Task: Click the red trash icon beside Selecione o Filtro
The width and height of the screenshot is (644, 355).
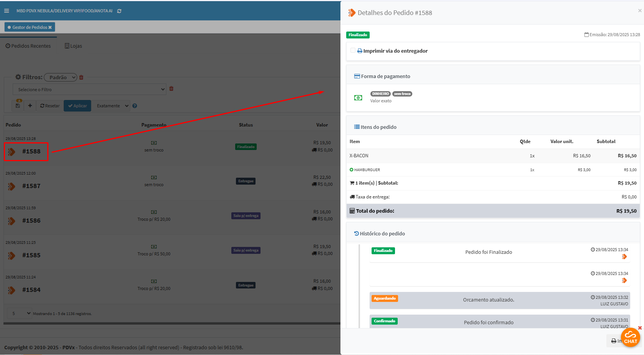Action: 171,89
